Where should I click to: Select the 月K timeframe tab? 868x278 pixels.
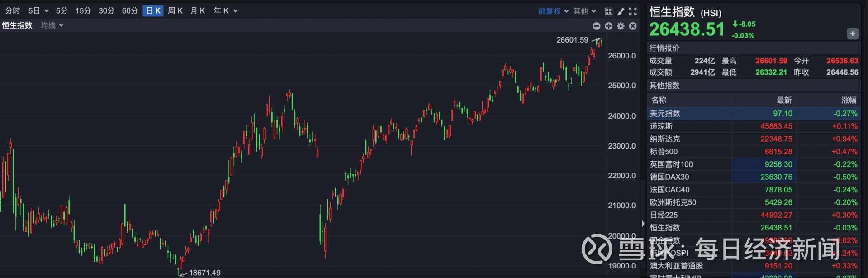pyautogui.click(x=198, y=11)
